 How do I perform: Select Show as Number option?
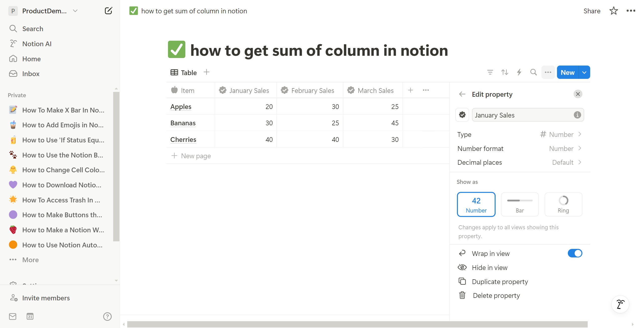click(476, 204)
